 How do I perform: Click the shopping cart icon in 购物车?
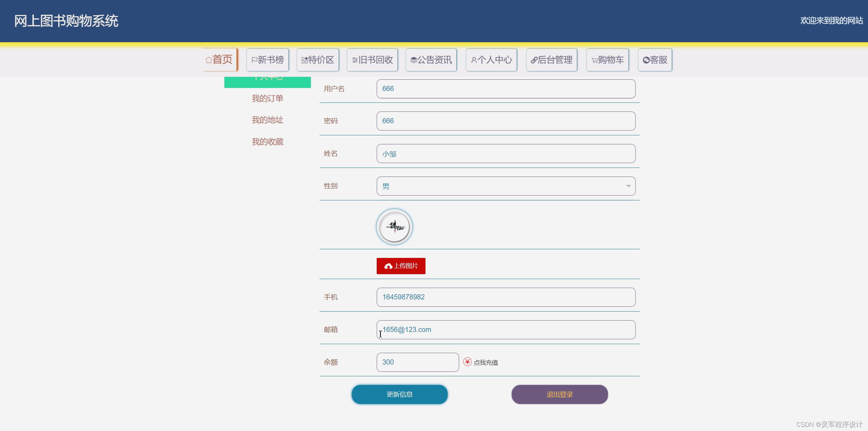[x=594, y=61]
